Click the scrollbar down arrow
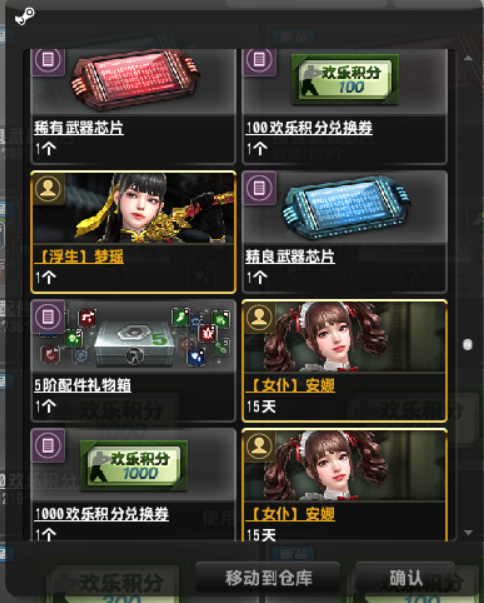Image resolution: width=484 pixels, height=603 pixels. click(468, 533)
